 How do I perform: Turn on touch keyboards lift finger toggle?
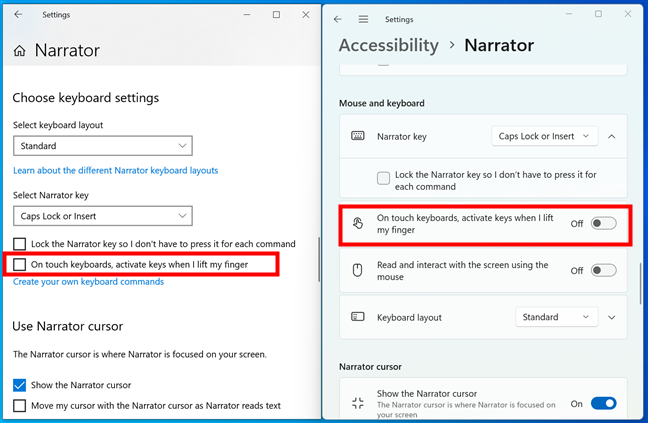(x=604, y=223)
